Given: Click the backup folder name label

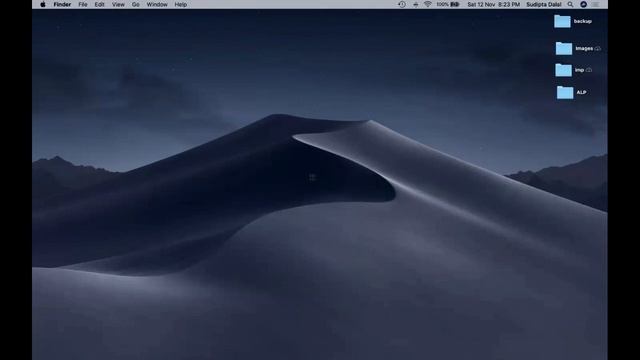Looking at the screenshot, I should coord(582,21).
